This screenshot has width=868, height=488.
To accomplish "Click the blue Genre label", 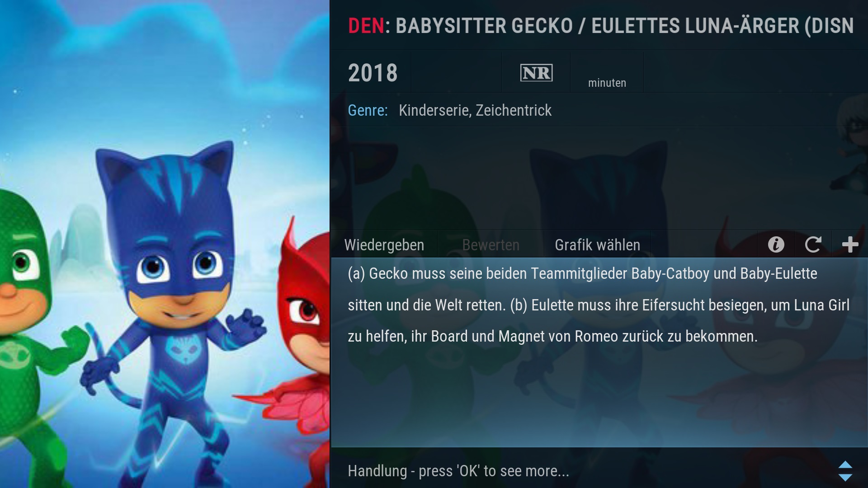I will coord(368,110).
